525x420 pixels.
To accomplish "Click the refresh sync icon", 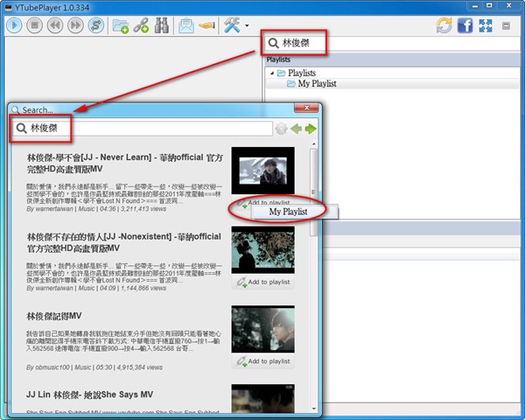I will (x=444, y=25).
